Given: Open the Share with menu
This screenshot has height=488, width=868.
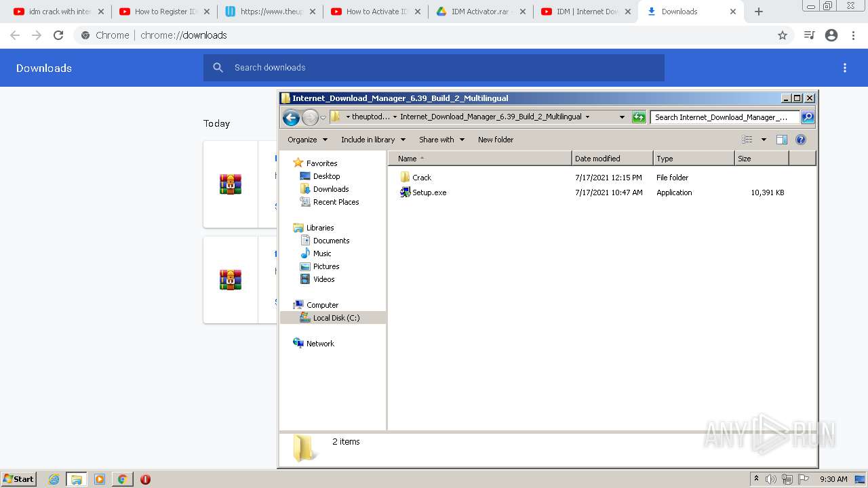Looking at the screenshot, I should pos(441,140).
